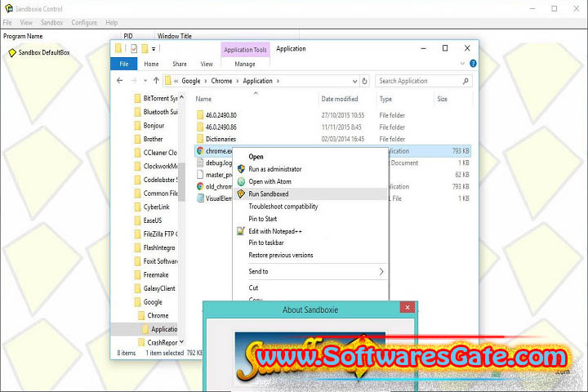Select the debug.log file icon
The width and height of the screenshot is (588, 392).
tap(200, 163)
